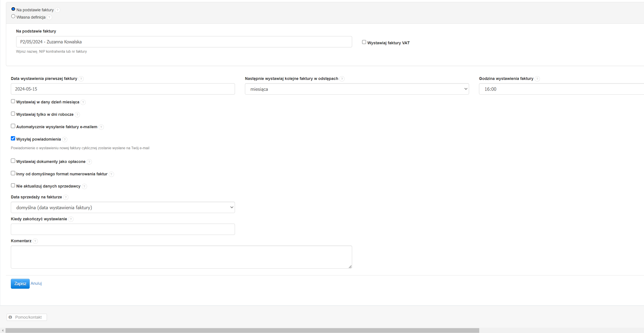
Task: Open help for Inny od domyślnego format numerowania
Action: coord(111,174)
